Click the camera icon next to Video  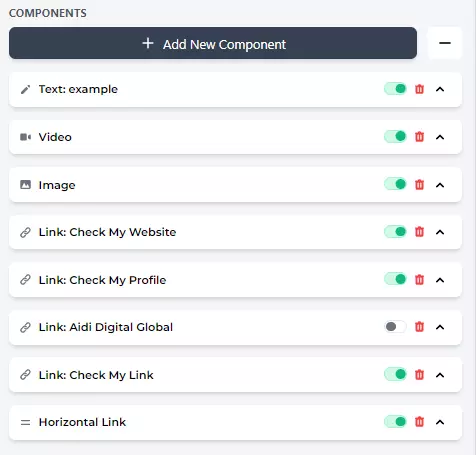[x=25, y=137]
